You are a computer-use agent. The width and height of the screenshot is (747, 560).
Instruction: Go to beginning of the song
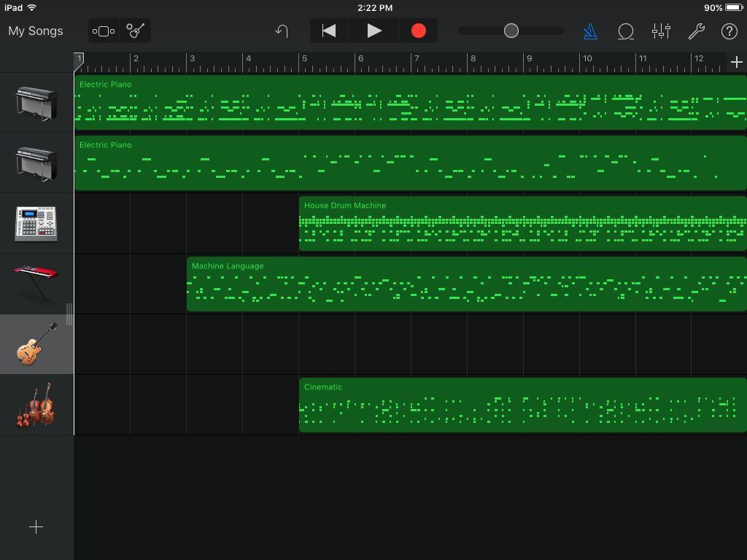329,31
